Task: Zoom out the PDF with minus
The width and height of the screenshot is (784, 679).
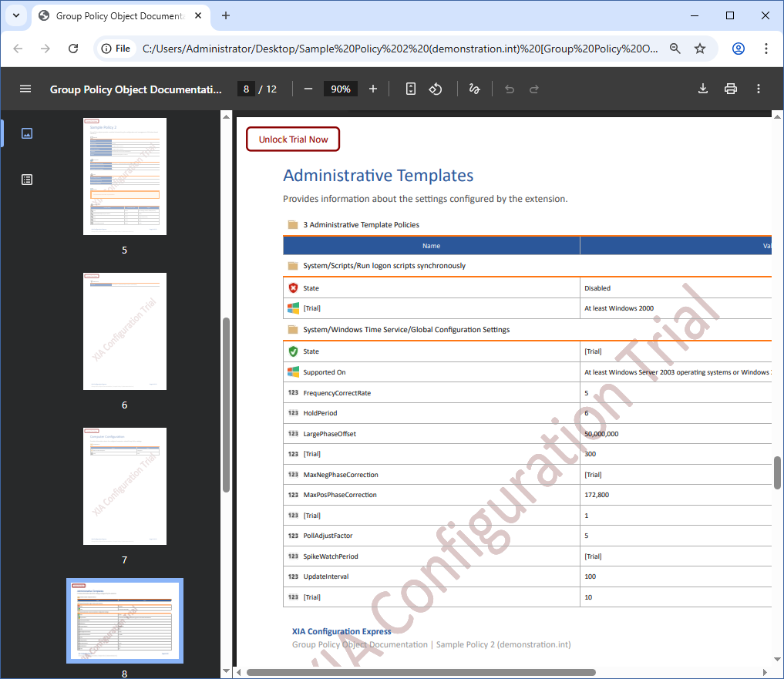Action: coord(308,89)
